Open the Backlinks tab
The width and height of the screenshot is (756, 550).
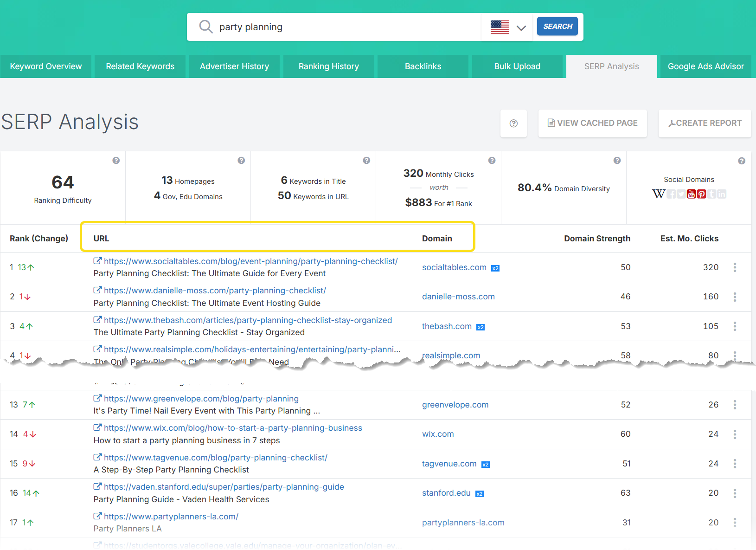[x=423, y=66]
